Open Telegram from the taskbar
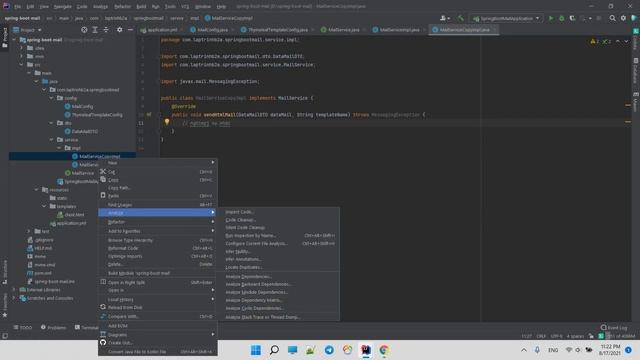Viewport: 640px width, 360px height. [x=329, y=350]
